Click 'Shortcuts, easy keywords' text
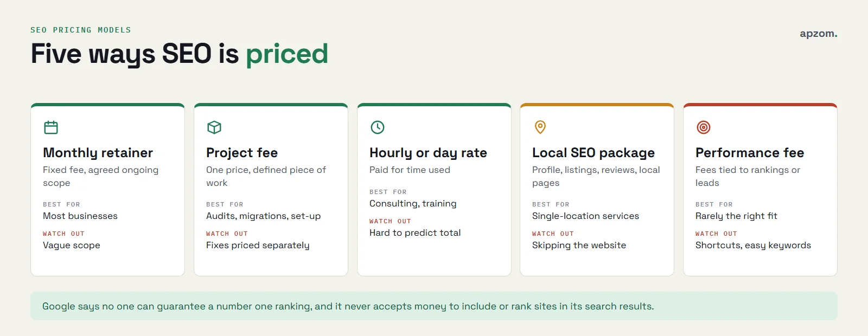 (753, 245)
